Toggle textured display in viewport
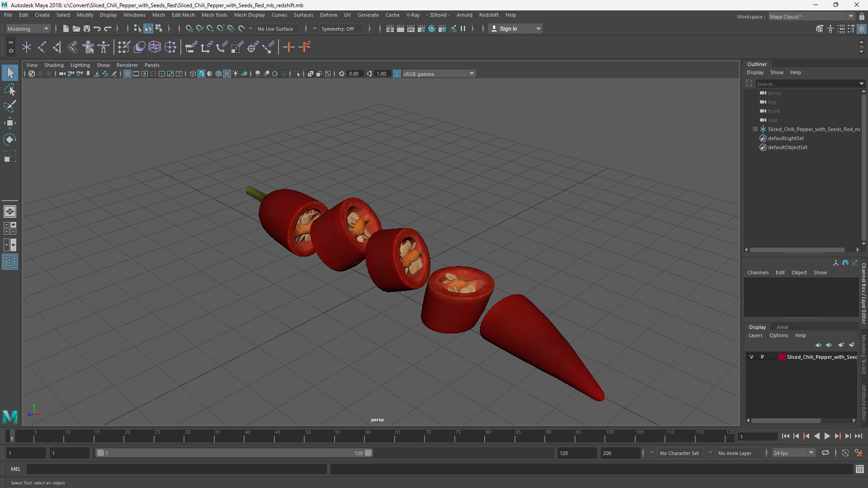The image size is (868, 488). (227, 74)
